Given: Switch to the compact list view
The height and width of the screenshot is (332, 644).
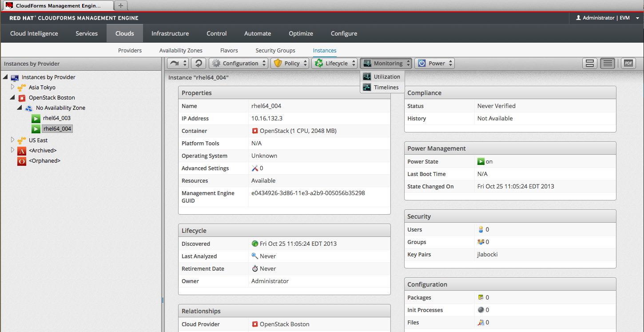Looking at the screenshot, I should click(608, 64).
